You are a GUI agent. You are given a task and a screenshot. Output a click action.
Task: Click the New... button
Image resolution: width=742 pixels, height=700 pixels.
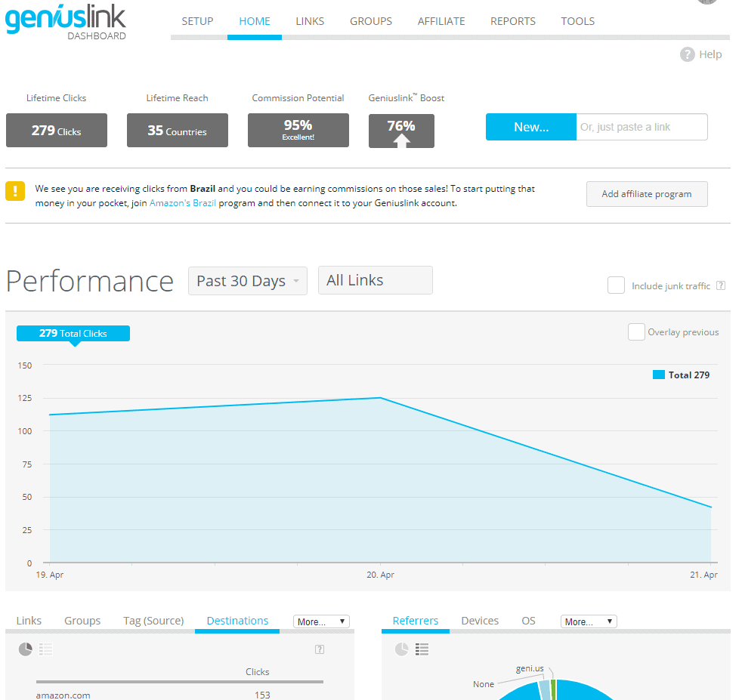click(531, 127)
